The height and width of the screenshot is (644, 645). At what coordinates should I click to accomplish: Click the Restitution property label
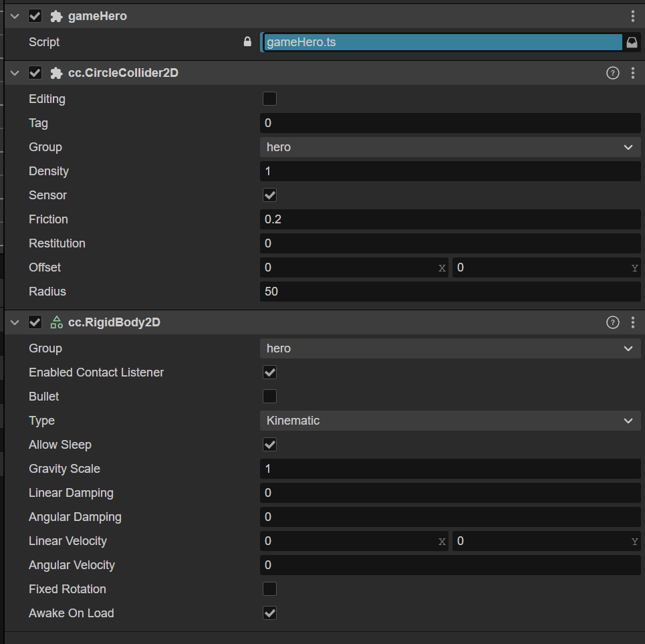57,243
